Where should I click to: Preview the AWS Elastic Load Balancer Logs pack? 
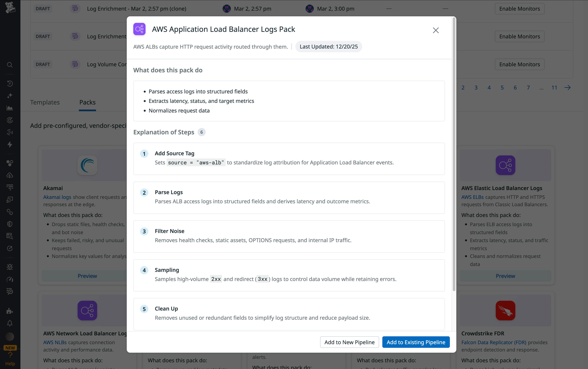click(x=505, y=276)
